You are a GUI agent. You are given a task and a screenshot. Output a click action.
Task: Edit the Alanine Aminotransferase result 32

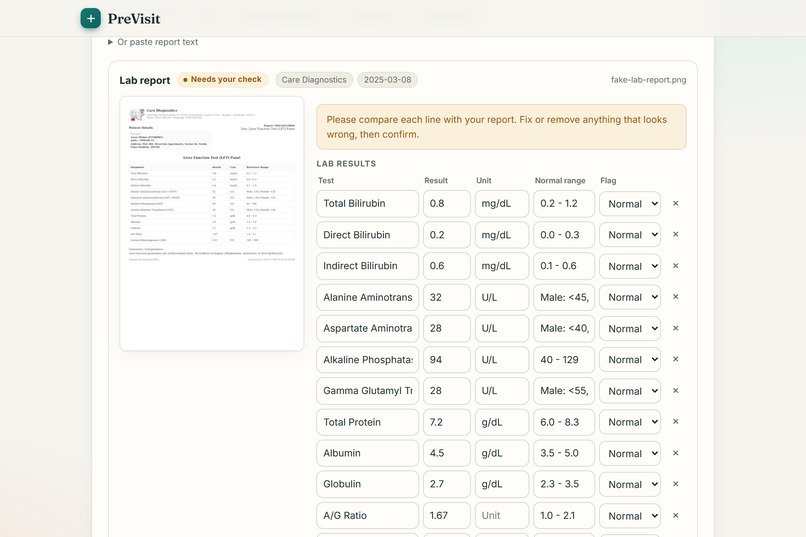tap(447, 298)
